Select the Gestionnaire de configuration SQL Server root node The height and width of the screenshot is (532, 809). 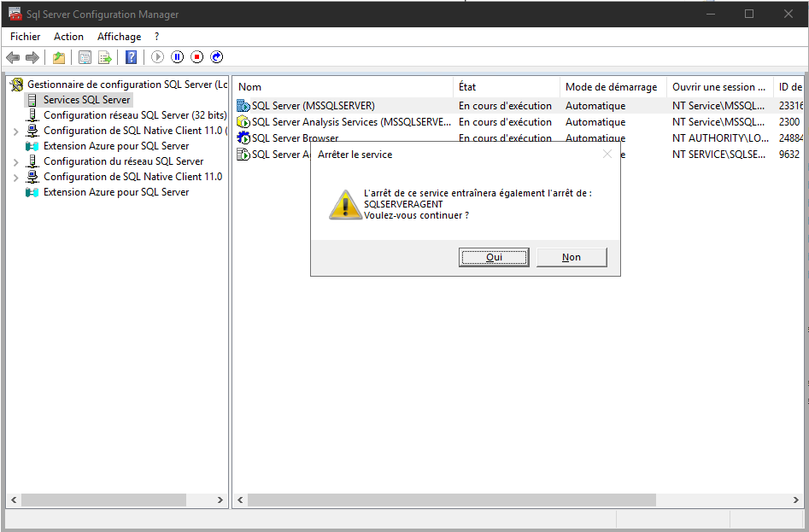click(x=127, y=85)
